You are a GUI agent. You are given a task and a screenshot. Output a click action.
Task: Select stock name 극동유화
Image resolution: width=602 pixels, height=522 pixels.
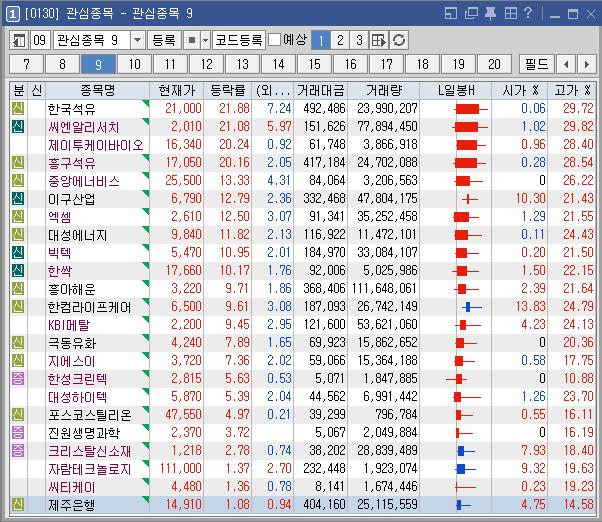(71, 343)
